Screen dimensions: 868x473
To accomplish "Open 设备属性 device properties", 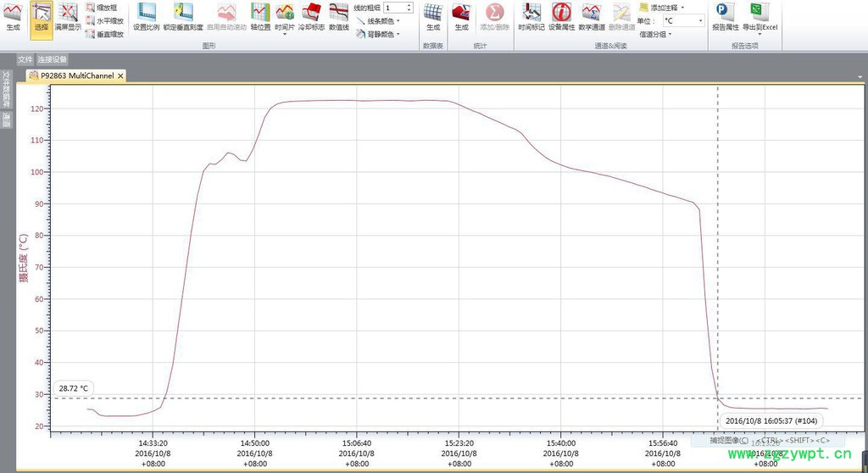I will [x=561, y=17].
